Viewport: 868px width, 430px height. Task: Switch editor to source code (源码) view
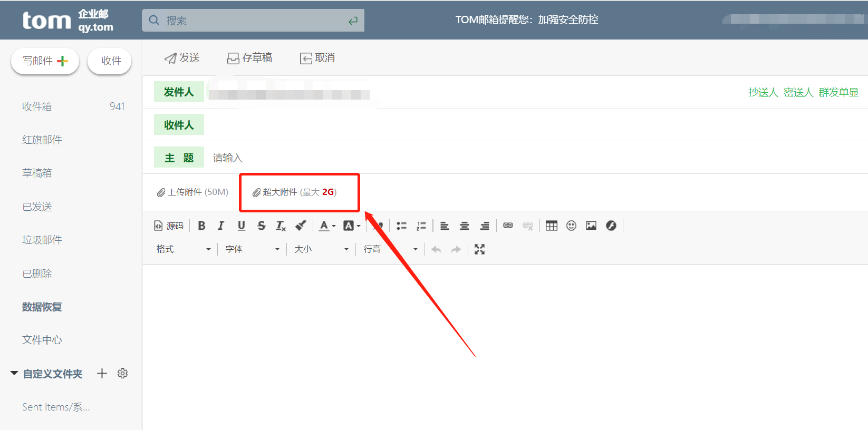[x=169, y=226]
